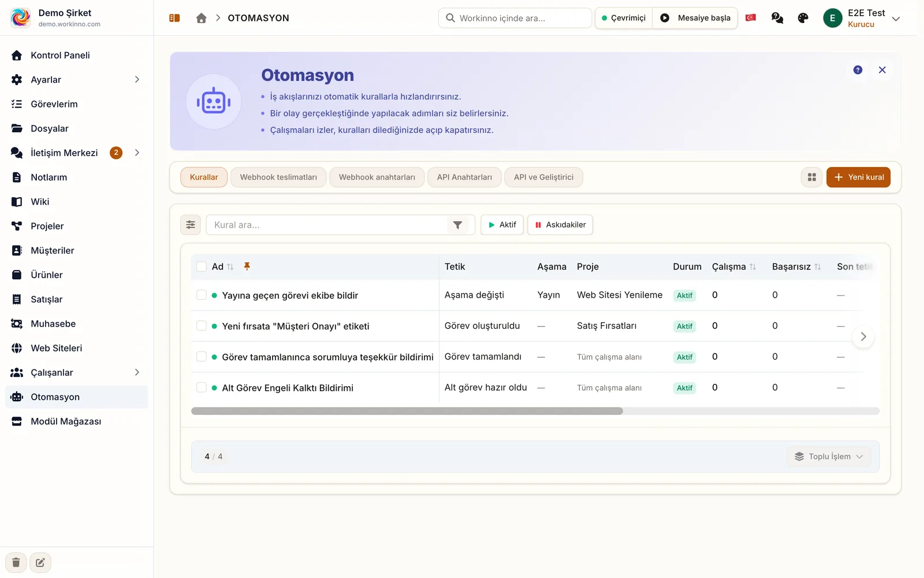This screenshot has height=578, width=924.
Task: Open rule 'Yayına geçen görevi ekibe bildir'
Action: click(x=290, y=295)
